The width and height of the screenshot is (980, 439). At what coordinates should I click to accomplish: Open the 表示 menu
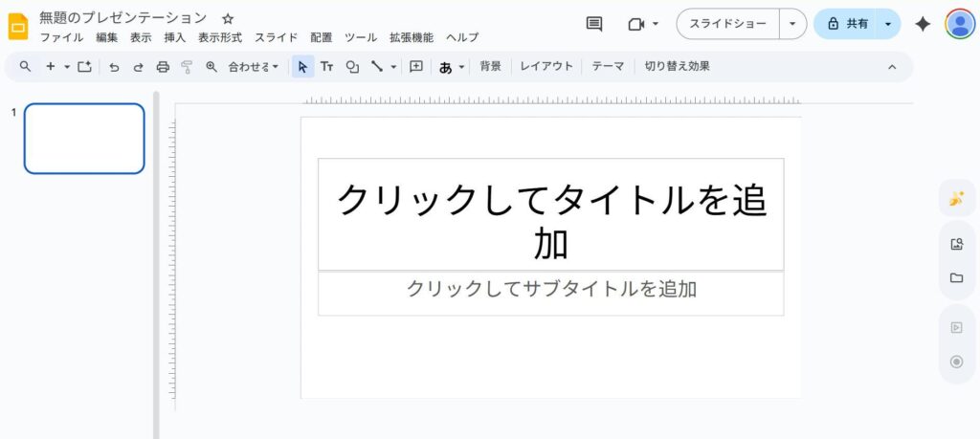click(x=141, y=37)
